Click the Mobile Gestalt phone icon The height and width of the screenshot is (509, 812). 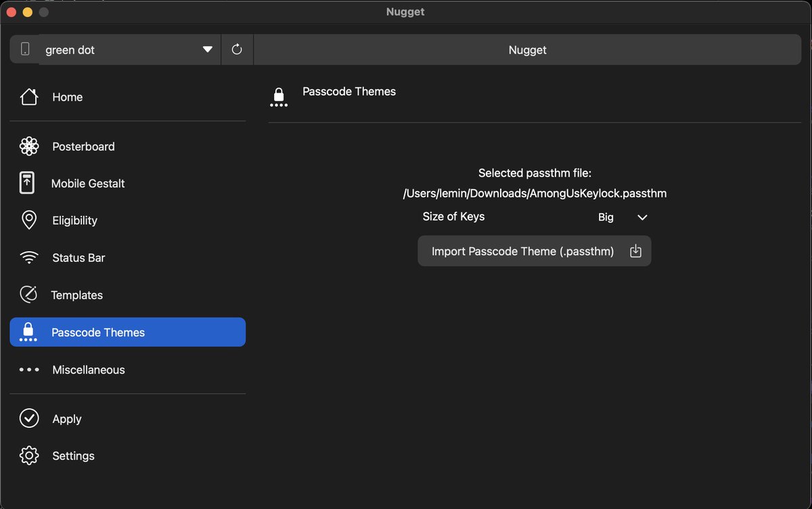[x=26, y=183]
